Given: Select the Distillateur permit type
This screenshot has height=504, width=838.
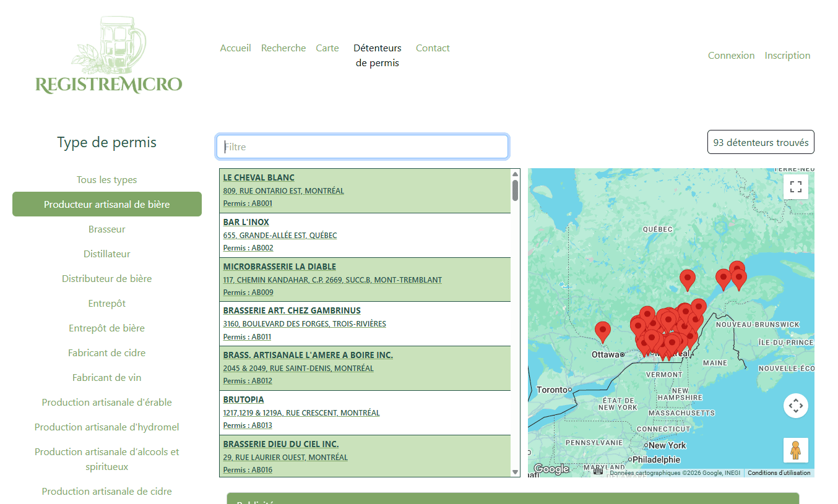Looking at the screenshot, I should [107, 254].
